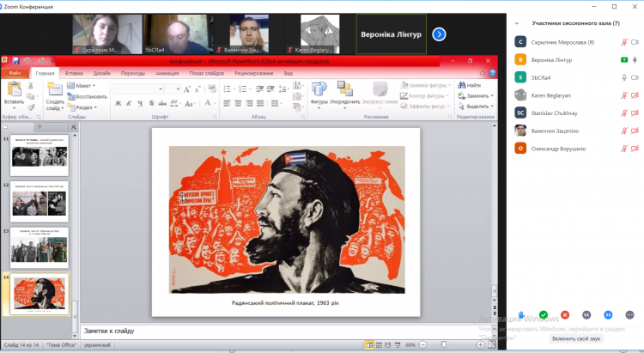
Task: Toggle underline with the Ч button
Action: click(x=140, y=103)
